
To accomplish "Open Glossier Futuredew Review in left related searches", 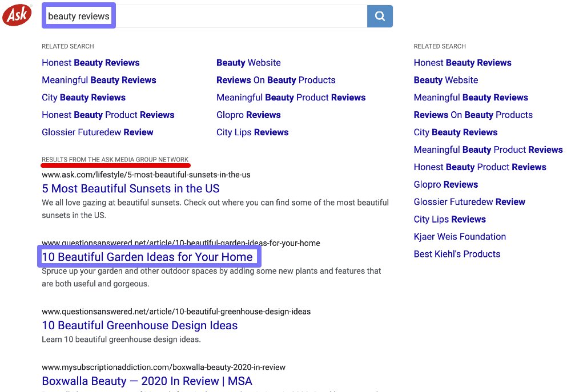I will (98, 132).
